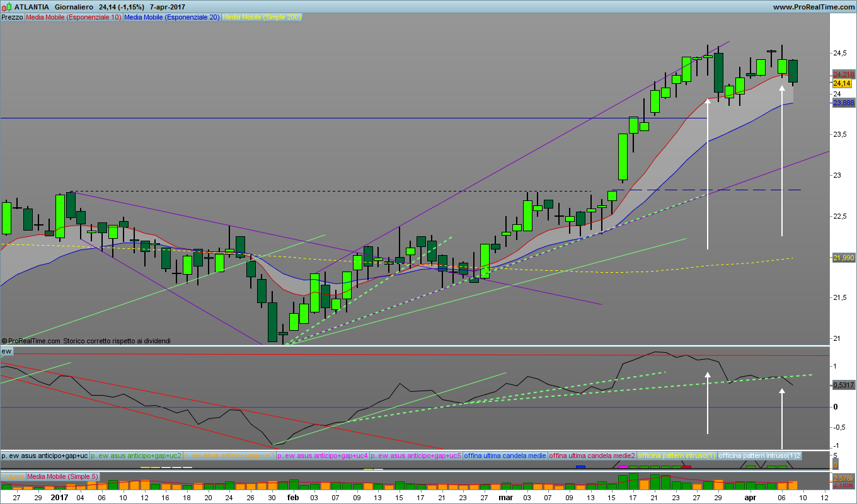Click the red 24,218 price tag

843,74
